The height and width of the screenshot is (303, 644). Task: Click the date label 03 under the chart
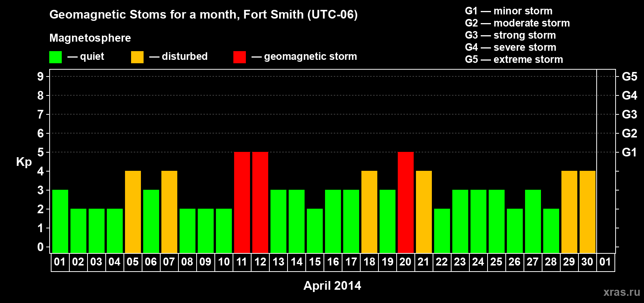click(x=96, y=262)
